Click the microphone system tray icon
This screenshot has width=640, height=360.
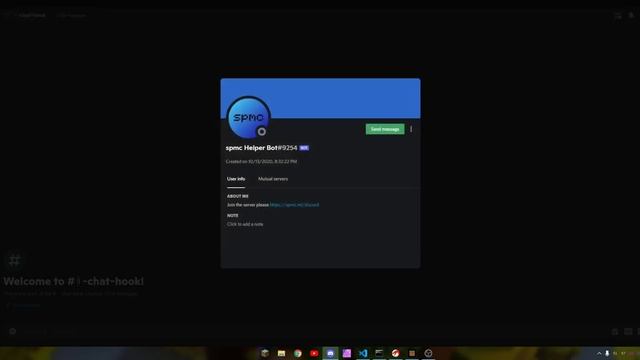tap(607, 353)
